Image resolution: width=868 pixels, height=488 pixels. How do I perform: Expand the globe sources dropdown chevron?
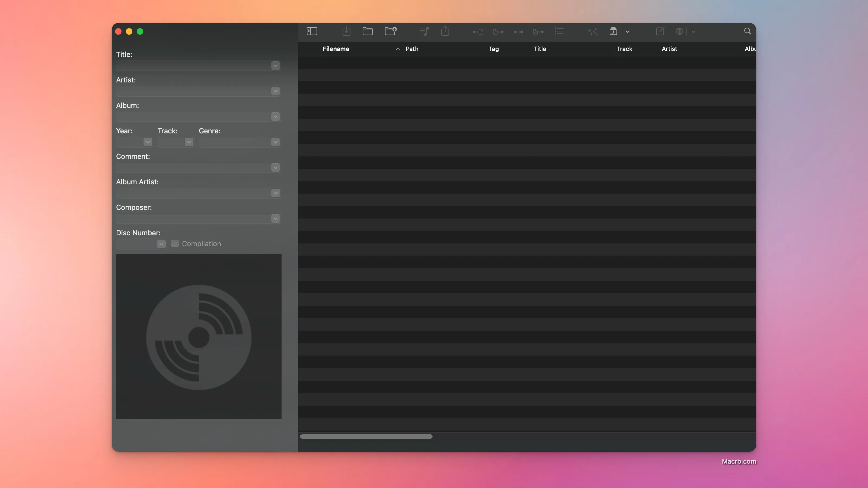pos(693,32)
